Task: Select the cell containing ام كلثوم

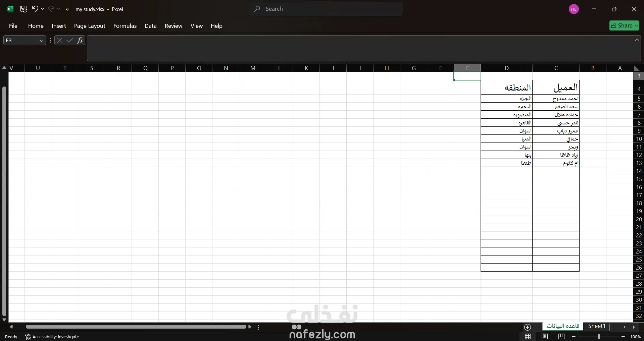Action: [556, 163]
